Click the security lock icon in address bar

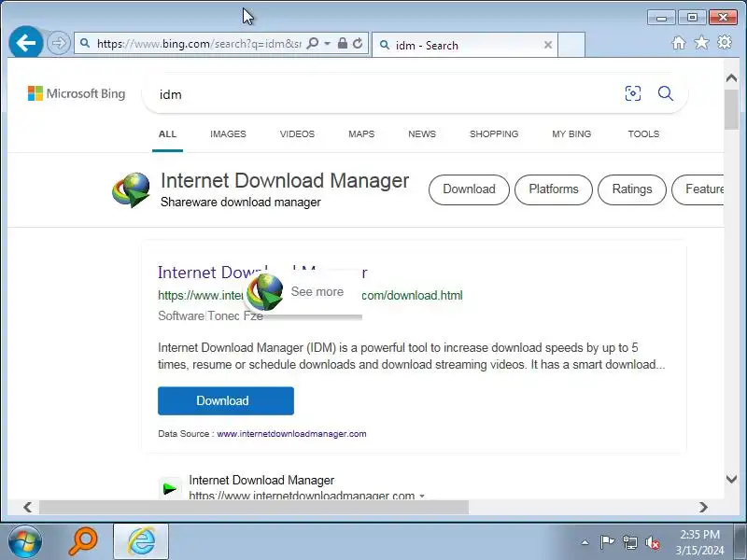[x=343, y=43]
